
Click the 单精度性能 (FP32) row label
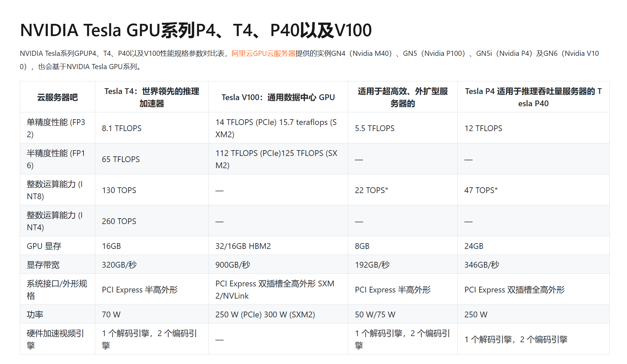[x=58, y=128]
